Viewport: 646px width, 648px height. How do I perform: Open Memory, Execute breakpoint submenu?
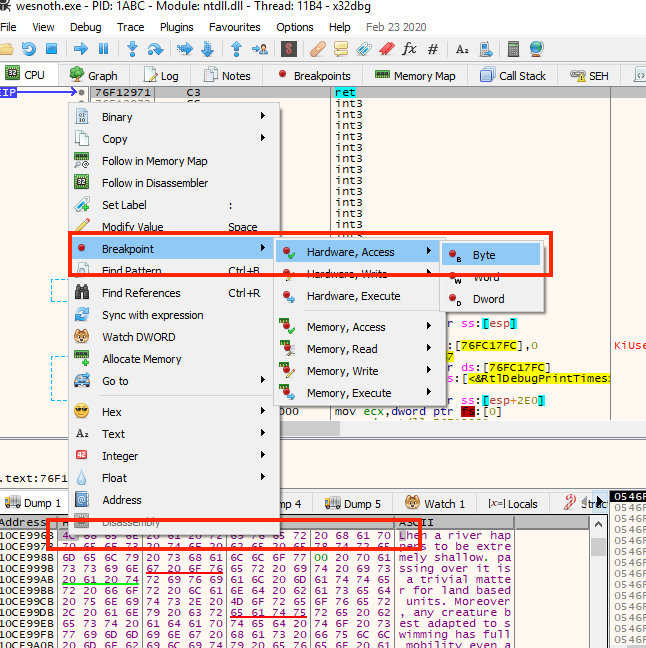[358, 393]
